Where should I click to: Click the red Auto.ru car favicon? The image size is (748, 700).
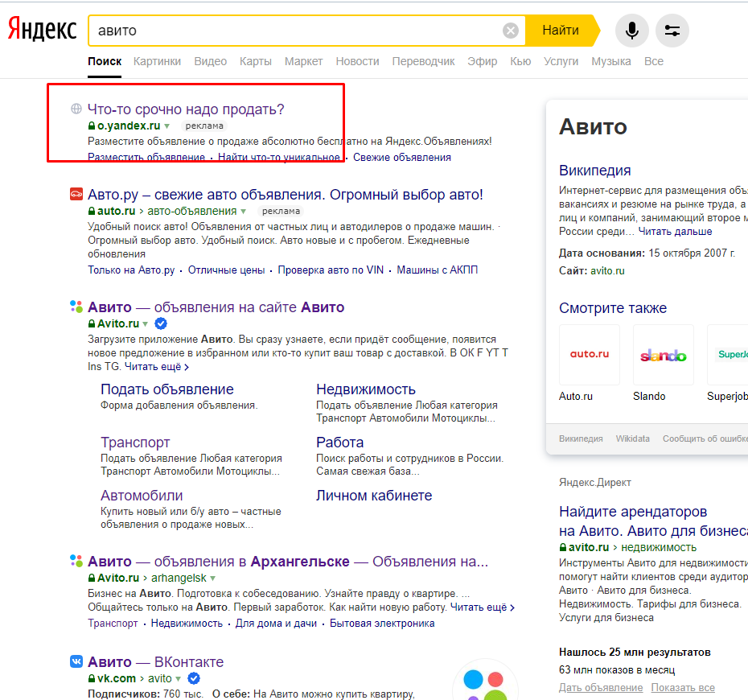[x=76, y=194]
